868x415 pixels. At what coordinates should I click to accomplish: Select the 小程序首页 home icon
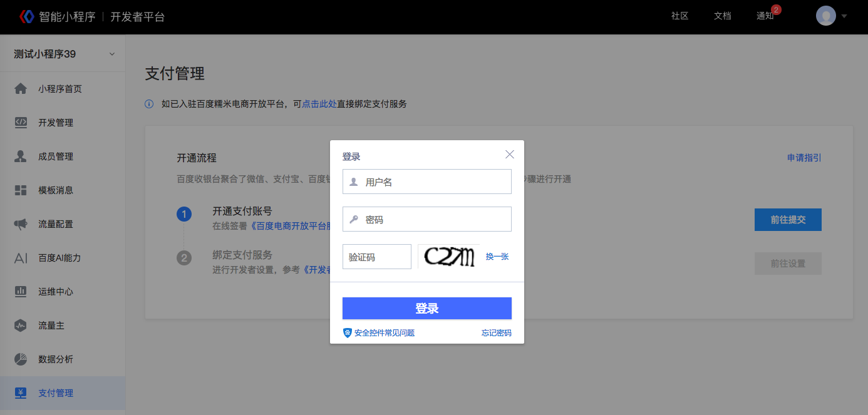(x=21, y=88)
